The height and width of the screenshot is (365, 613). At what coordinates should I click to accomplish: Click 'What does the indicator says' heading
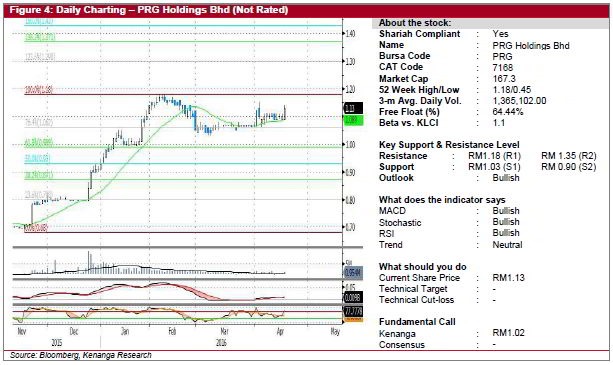point(442,200)
